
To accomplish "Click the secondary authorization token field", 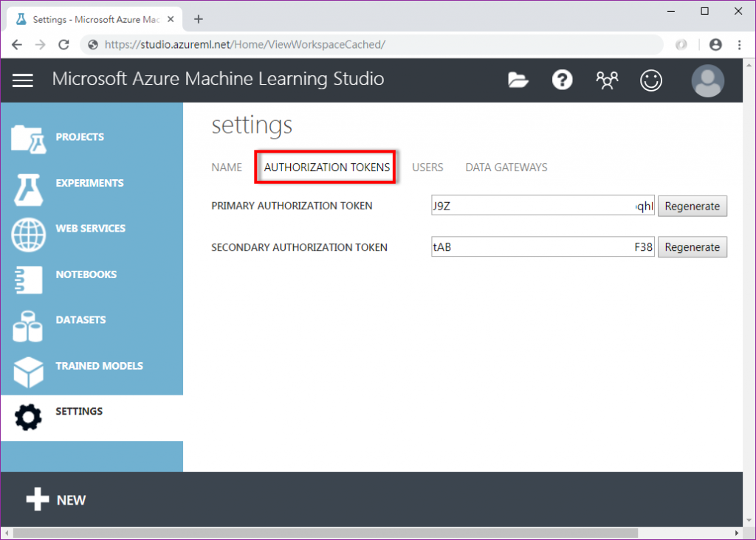I will (543, 246).
